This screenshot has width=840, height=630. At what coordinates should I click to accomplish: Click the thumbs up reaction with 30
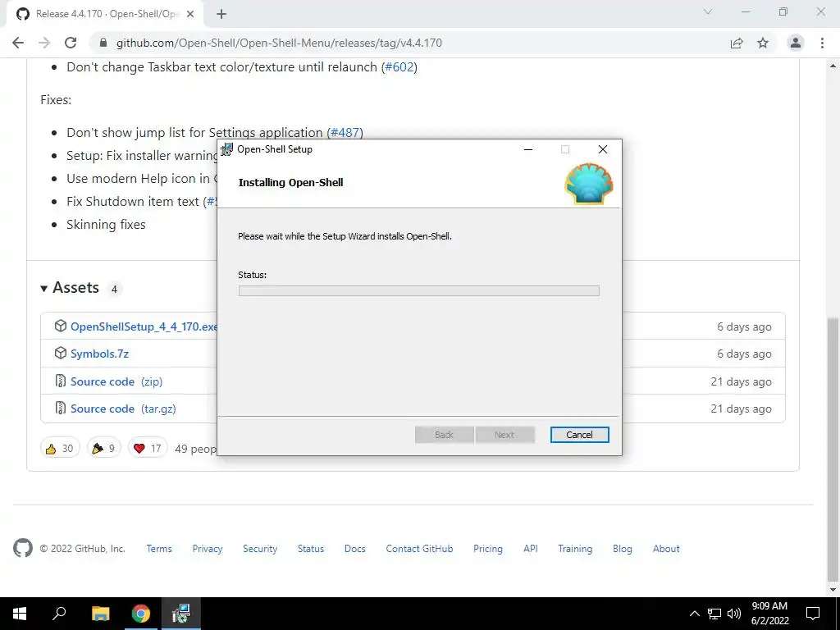coord(59,449)
